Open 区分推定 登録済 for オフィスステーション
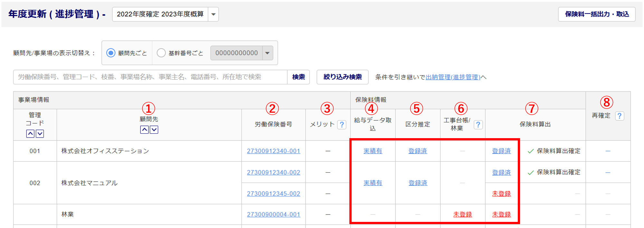The width and height of the screenshot is (644, 228). tap(418, 151)
